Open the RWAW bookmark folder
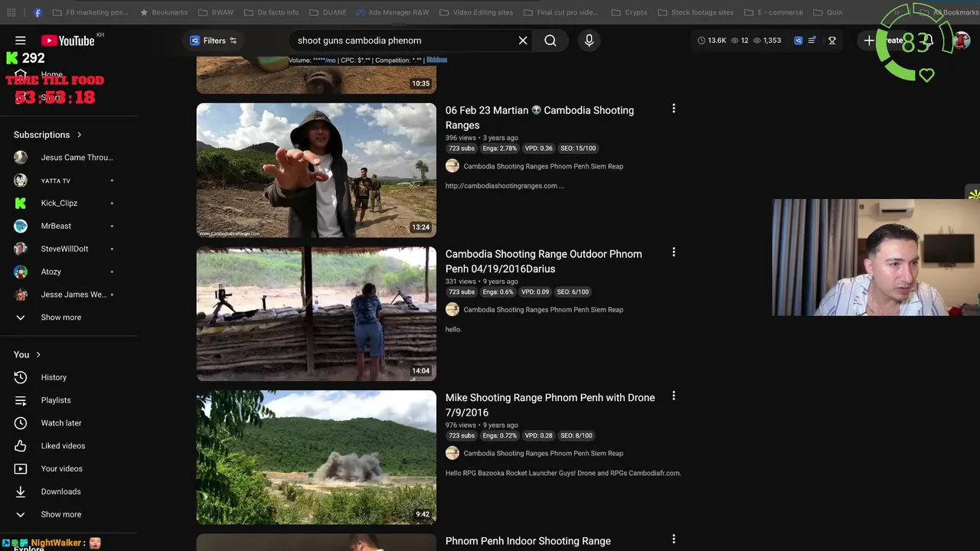This screenshot has height=551, width=980. pyautogui.click(x=216, y=12)
